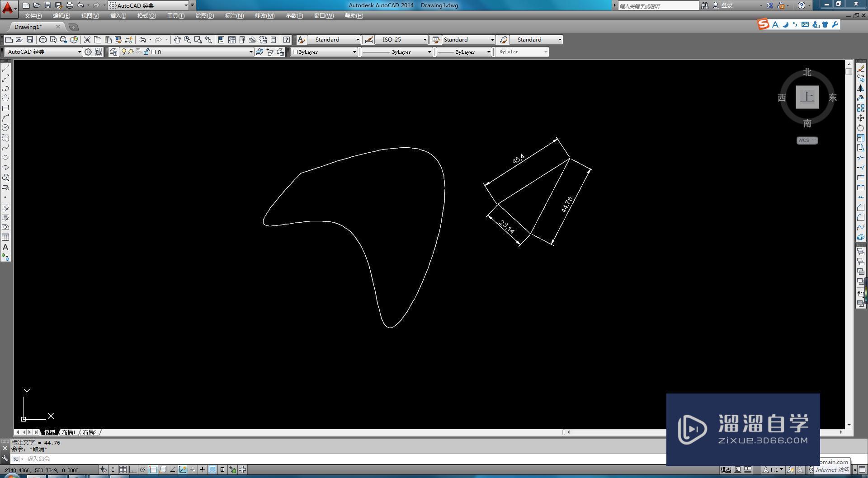Pick the Hatch tool in the left toolbar

coord(5,207)
